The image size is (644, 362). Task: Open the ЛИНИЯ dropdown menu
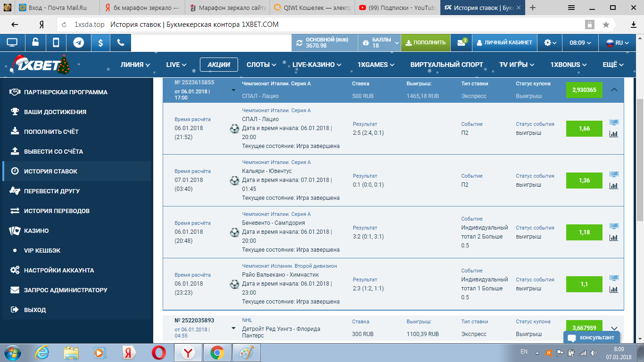click(x=135, y=65)
